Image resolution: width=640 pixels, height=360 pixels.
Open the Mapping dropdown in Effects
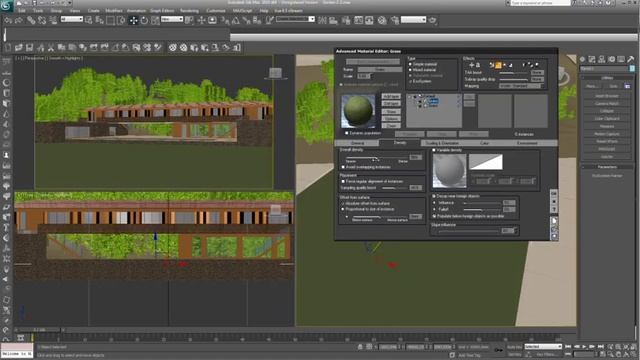tap(521, 86)
